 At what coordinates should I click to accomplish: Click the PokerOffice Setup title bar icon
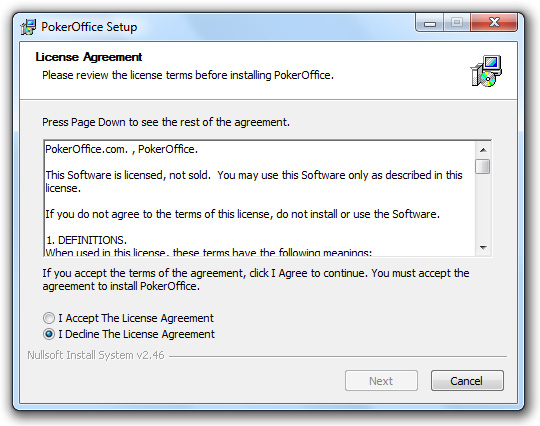(x=28, y=27)
